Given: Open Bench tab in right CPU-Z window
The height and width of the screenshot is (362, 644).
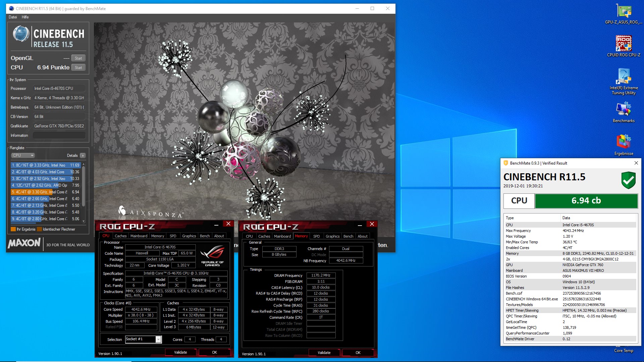Looking at the screenshot, I should tap(348, 236).
